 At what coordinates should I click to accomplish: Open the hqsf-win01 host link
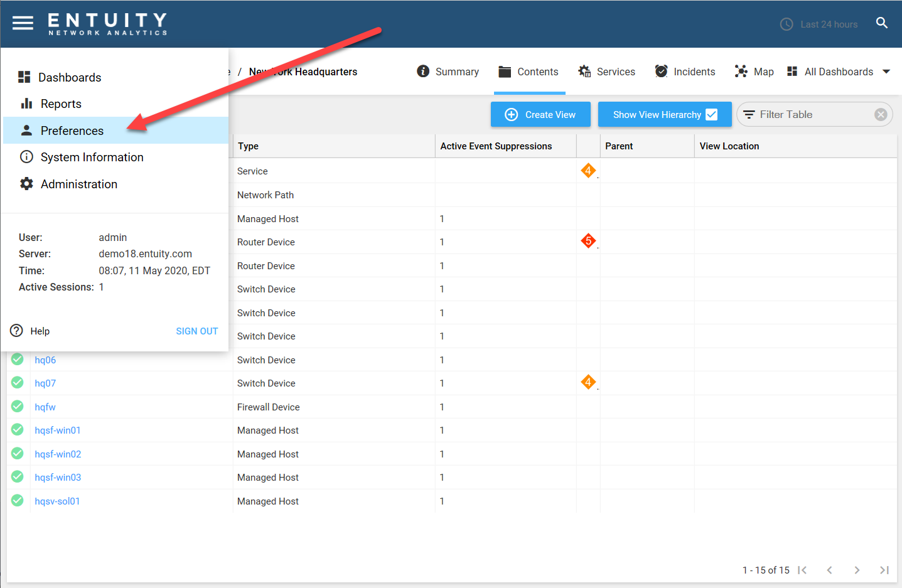tap(58, 430)
